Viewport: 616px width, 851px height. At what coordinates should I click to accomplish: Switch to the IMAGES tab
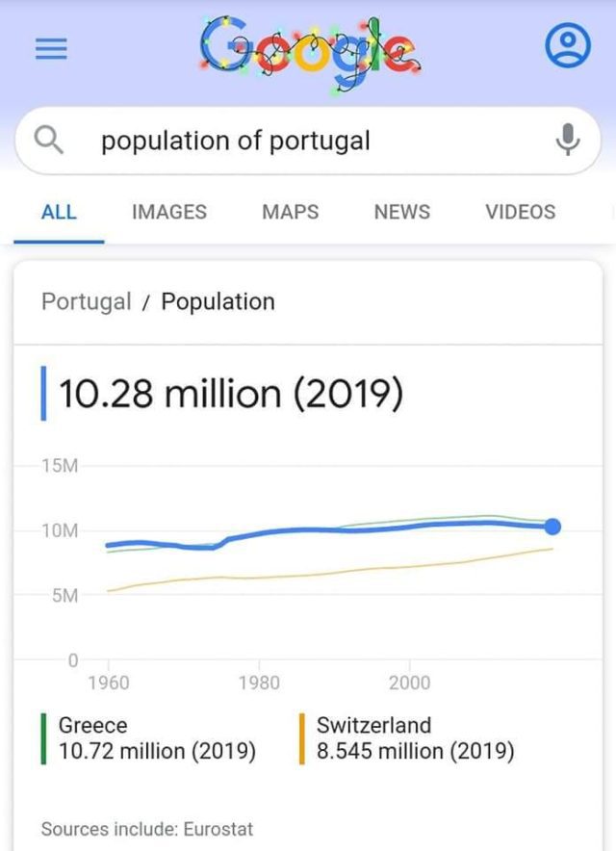point(168,212)
